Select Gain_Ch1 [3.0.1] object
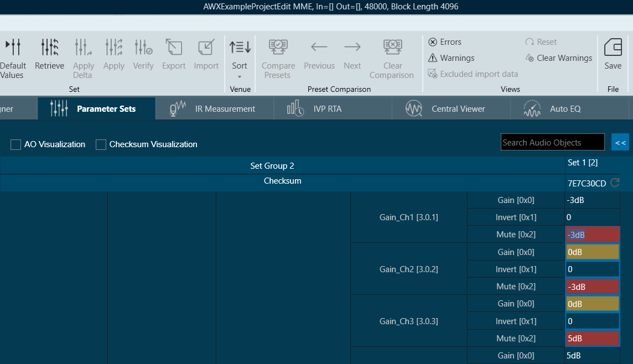 (x=408, y=217)
